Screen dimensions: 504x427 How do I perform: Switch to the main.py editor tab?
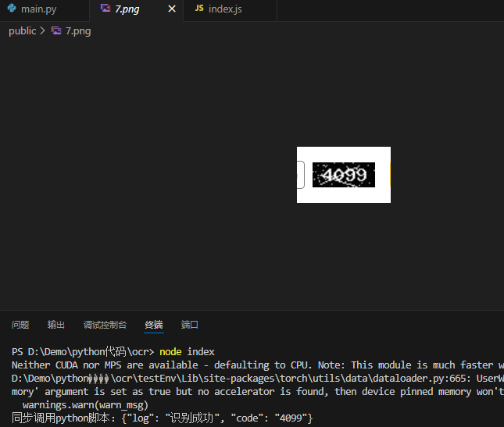coord(45,10)
